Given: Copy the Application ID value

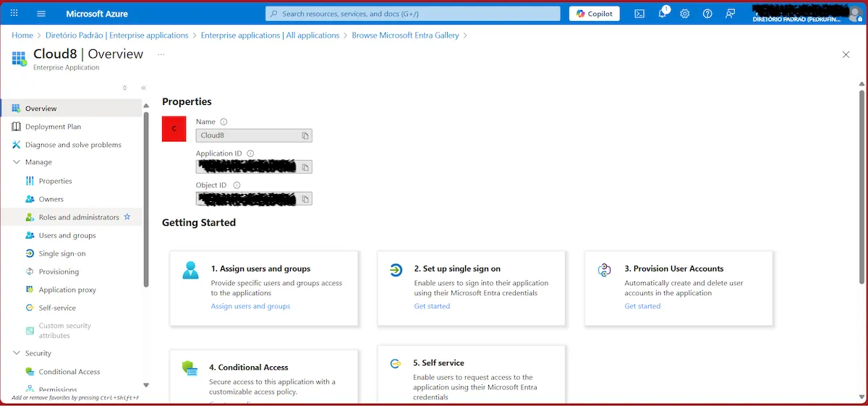Looking at the screenshot, I should (x=305, y=167).
